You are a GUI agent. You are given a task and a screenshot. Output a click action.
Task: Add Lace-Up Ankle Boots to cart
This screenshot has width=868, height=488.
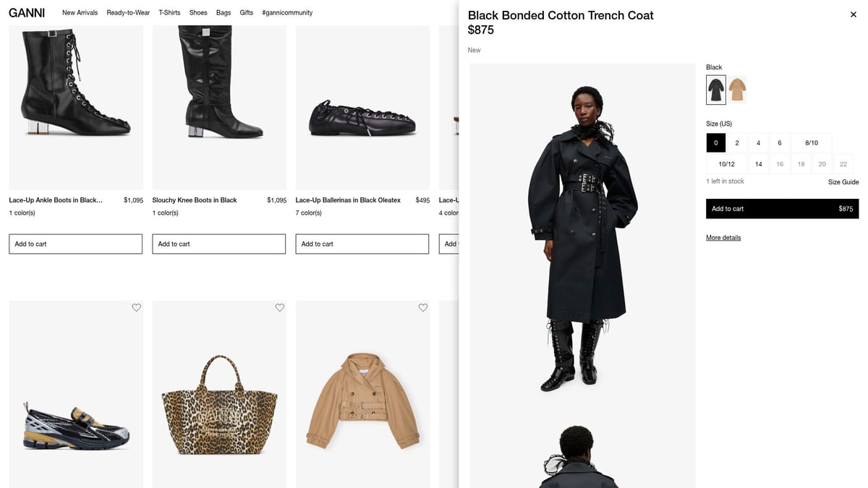(75, 244)
